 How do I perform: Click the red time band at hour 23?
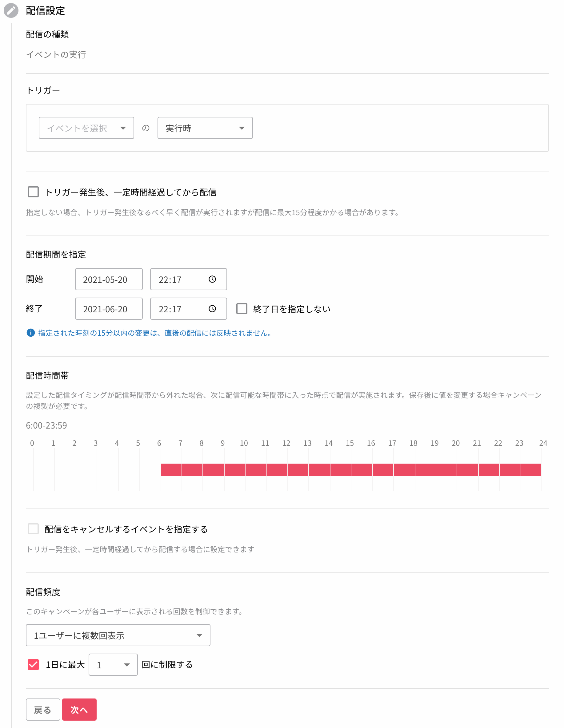[531, 470]
